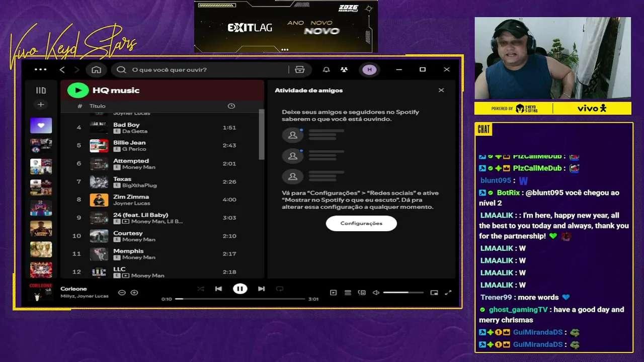This screenshot has height=362, width=644.
Task: Open the Spotify three-dots main menu
Action: [x=40, y=69]
